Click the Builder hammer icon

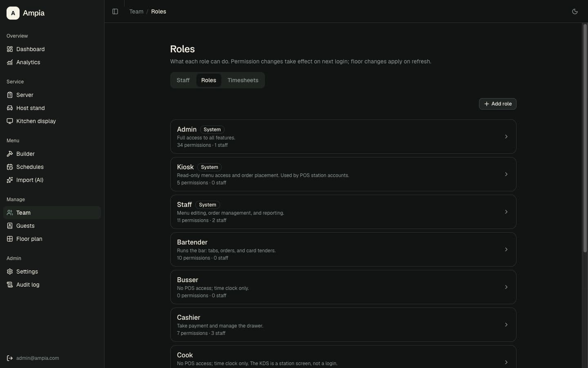10,154
